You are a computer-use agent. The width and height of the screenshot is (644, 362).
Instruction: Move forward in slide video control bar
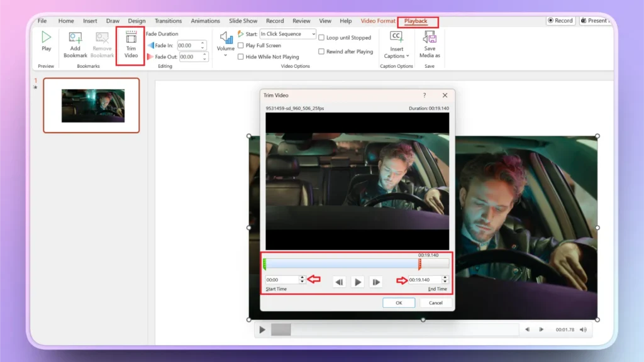point(541,329)
